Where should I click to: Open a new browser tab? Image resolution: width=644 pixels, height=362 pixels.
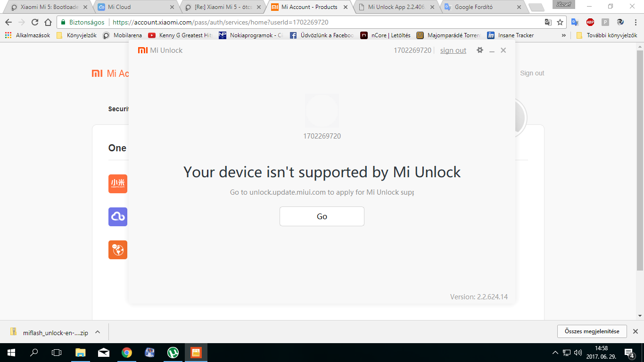pos(536,8)
